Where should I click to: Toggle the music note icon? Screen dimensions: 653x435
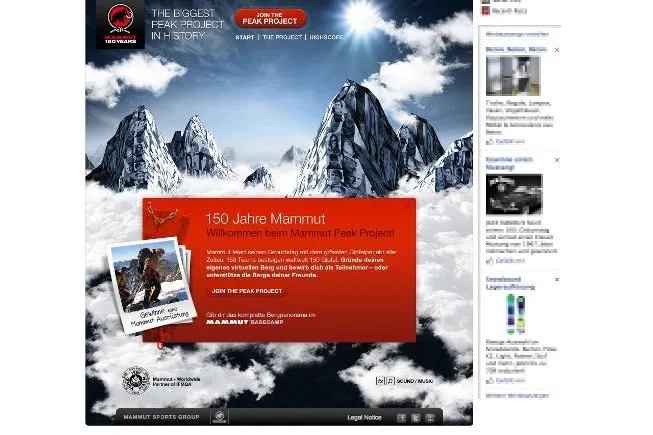tap(390, 380)
